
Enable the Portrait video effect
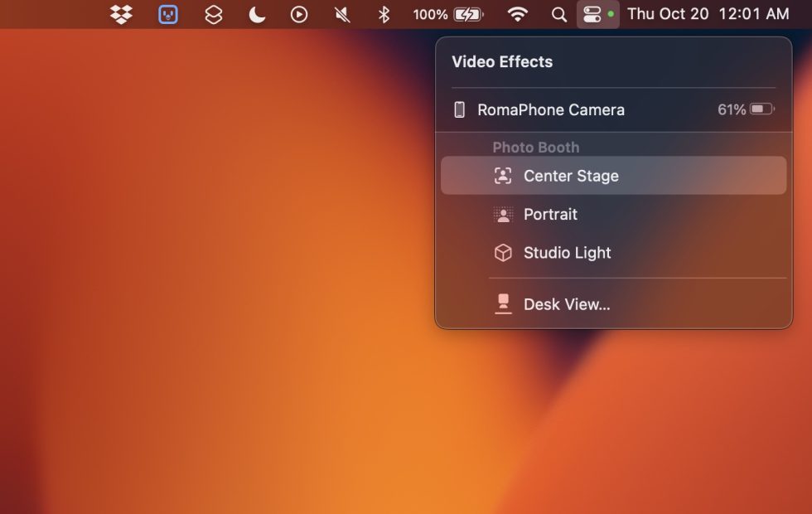point(614,214)
